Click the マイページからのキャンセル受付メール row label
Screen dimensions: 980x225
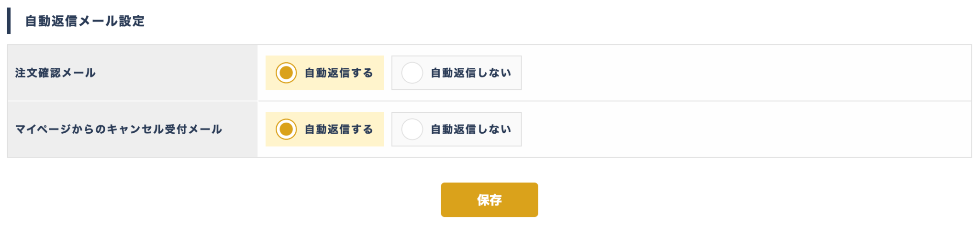pos(119,129)
